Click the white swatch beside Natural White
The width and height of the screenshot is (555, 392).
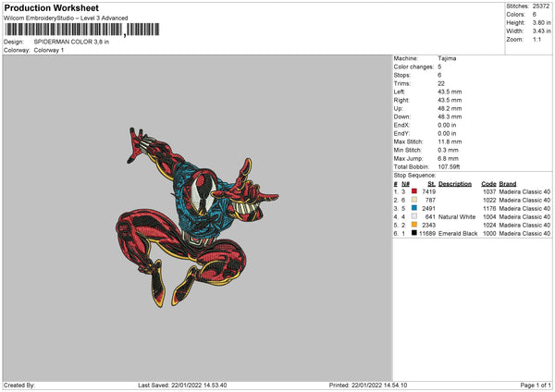(414, 216)
